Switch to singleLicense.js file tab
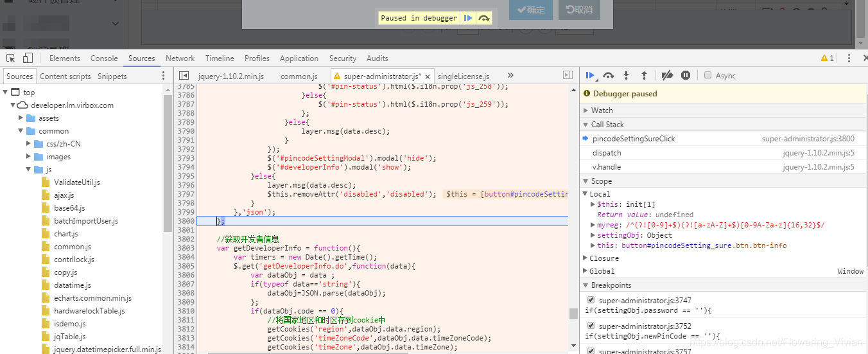868x354 pixels. click(464, 76)
